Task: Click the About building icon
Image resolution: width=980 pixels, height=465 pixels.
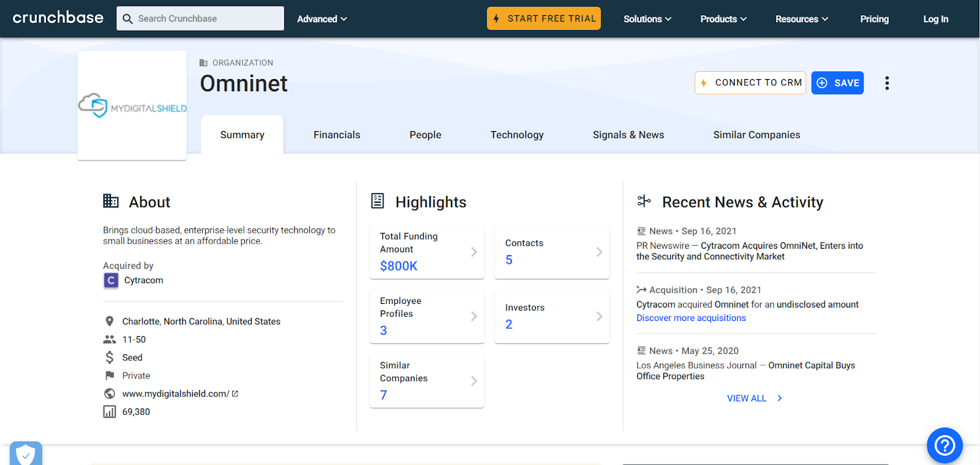Action: 111,201
